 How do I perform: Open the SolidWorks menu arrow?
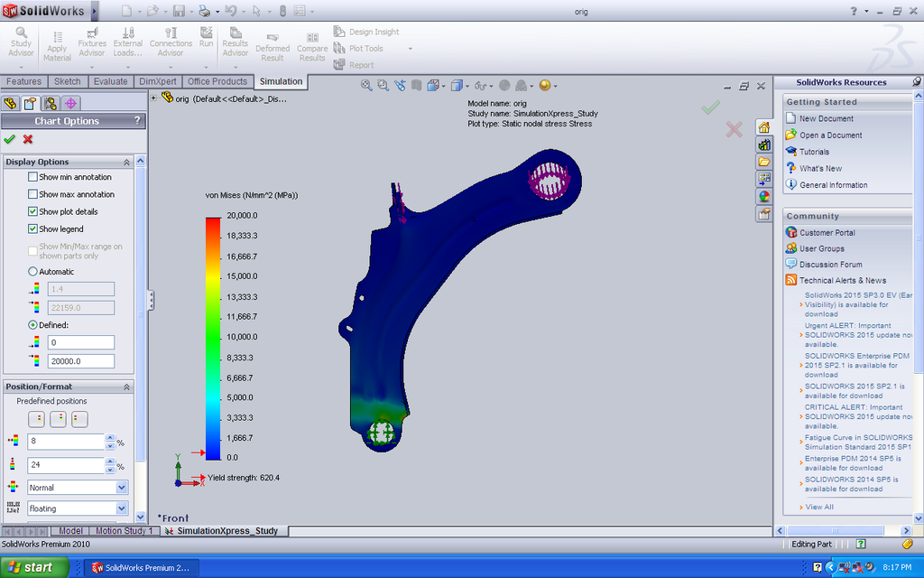click(94, 11)
